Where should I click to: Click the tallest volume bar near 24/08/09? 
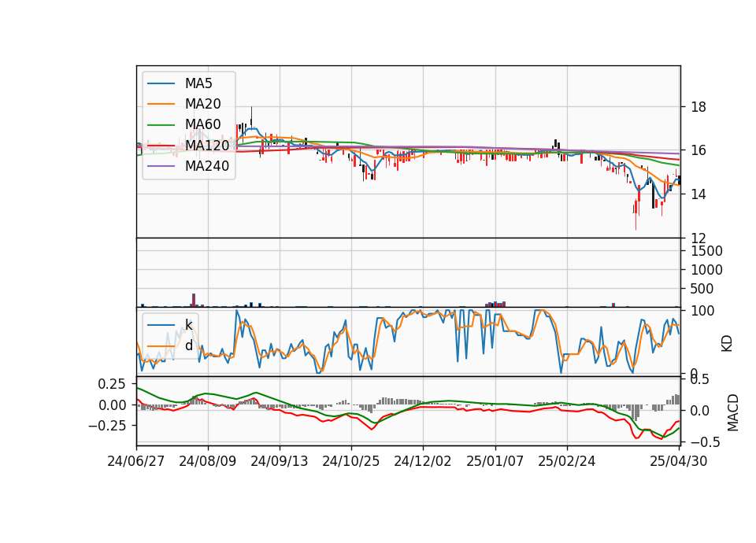click(x=194, y=300)
